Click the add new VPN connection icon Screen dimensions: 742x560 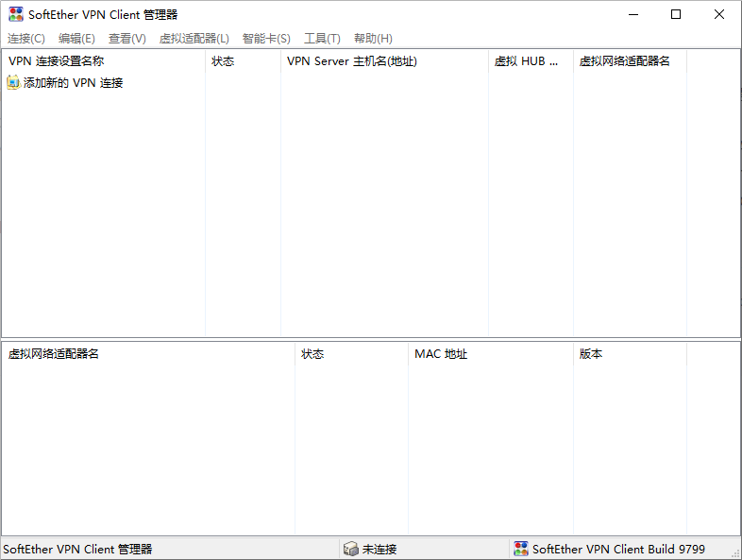click(x=13, y=83)
